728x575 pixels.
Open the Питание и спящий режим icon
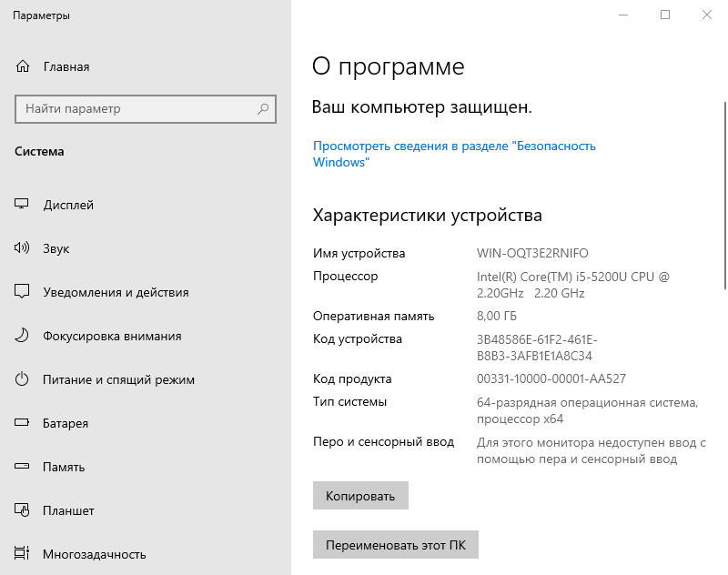[23, 380]
